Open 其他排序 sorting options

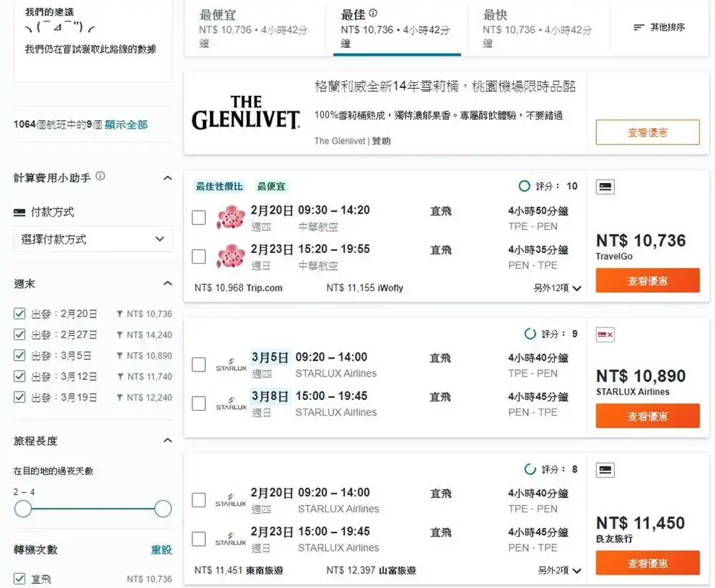[659, 27]
